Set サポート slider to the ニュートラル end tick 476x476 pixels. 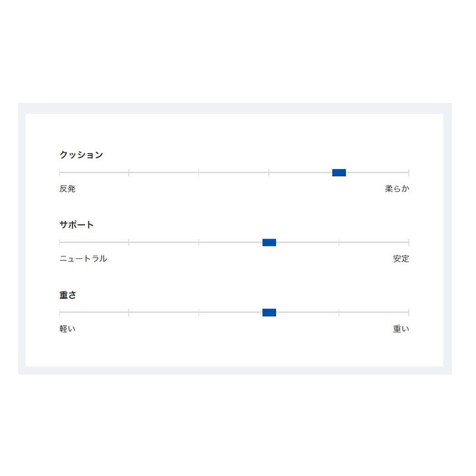60,242
